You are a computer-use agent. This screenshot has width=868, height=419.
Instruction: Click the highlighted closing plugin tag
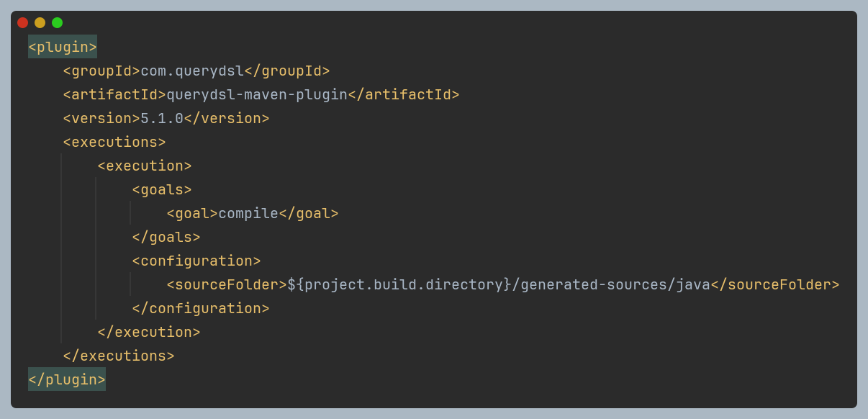pyautogui.click(x=67, y=379)
